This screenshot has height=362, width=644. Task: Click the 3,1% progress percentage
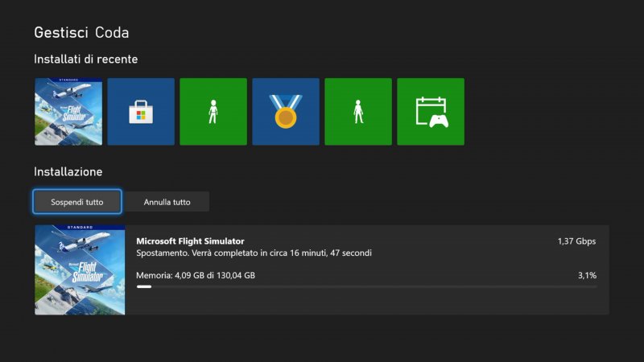[588, 275]
